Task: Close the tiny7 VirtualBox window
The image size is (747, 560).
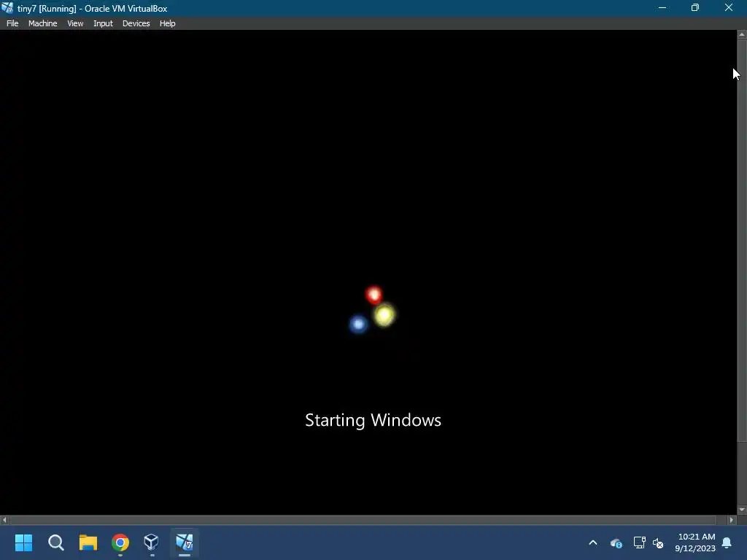Action: click(x=729, y=7)
